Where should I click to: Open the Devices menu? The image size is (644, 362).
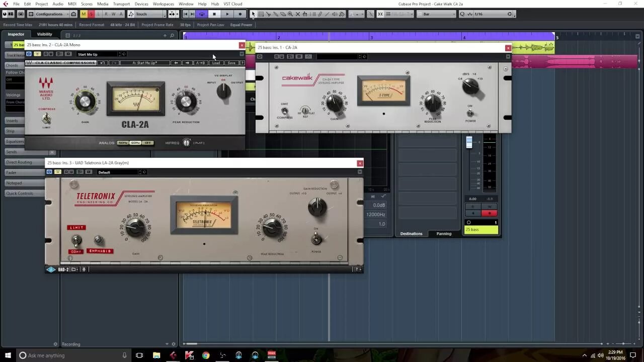[x=141, y=4]
